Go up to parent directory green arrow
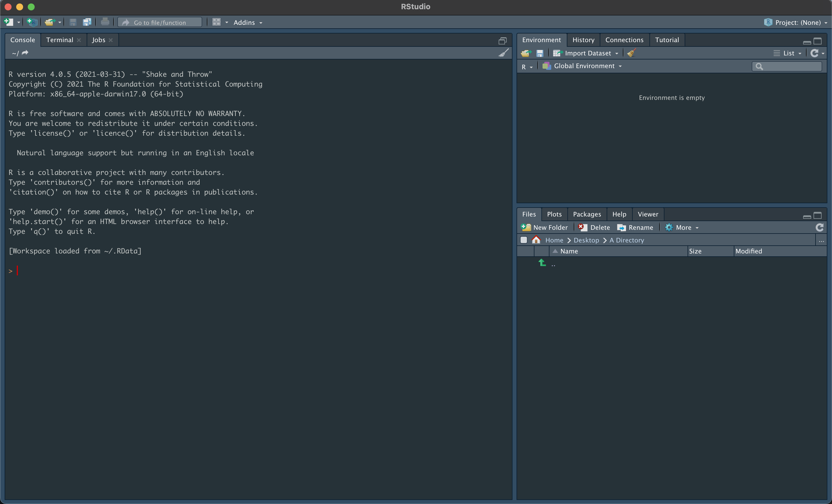Screen dimensions: 832x504 [542, 262]
